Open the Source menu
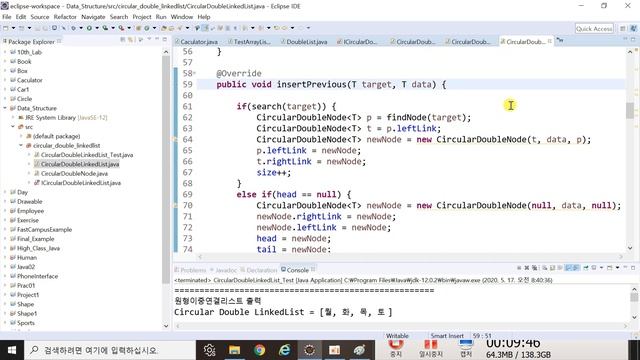 (x=40, y=17)
